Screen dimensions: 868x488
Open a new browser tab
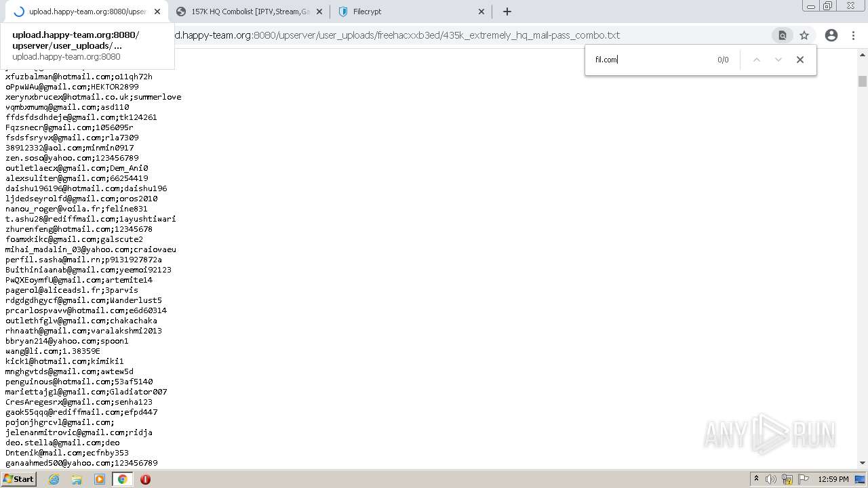(507, 12)
